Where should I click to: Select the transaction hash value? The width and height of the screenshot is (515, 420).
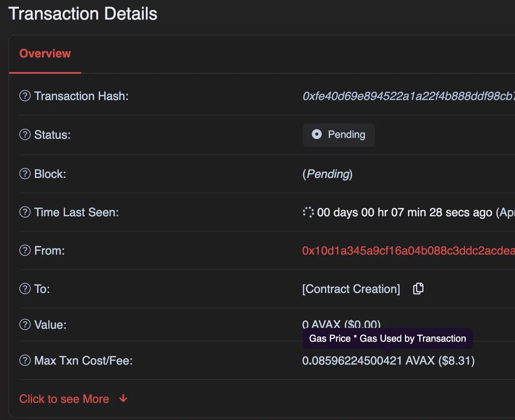coord(408,96)
